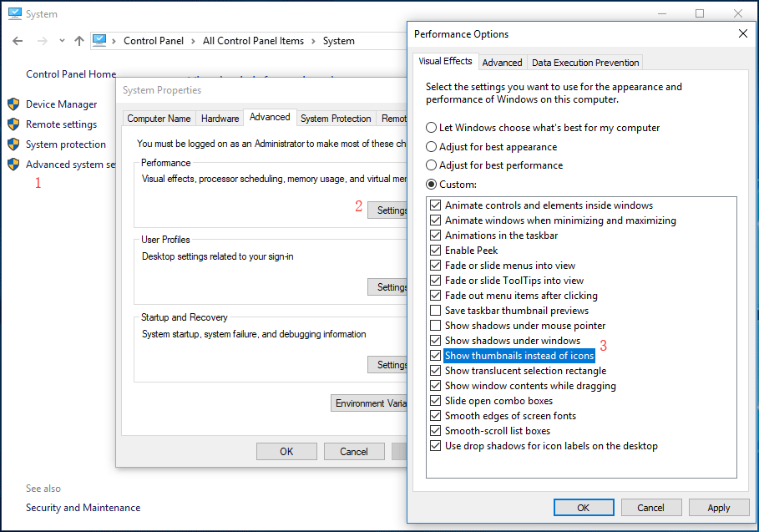
Task: Click the up navigation arrow
Action: (x=78, y=39)
